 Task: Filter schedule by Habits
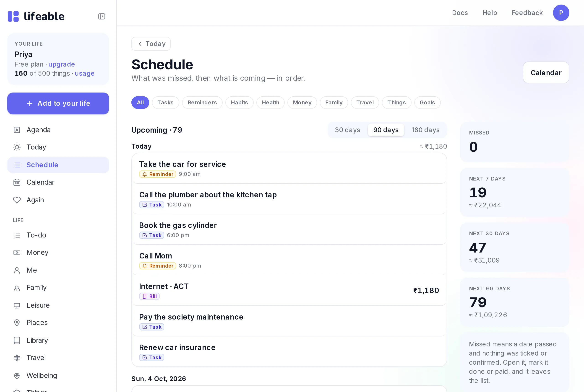pos(239,103)
